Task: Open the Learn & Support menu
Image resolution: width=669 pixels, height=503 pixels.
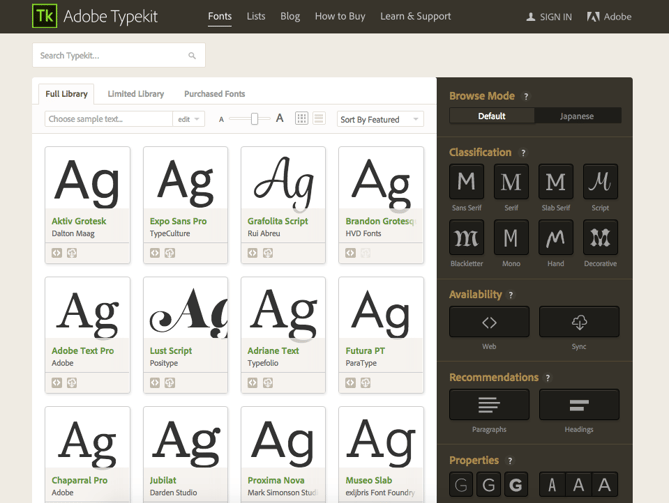Action: click(x=415, y=17)
